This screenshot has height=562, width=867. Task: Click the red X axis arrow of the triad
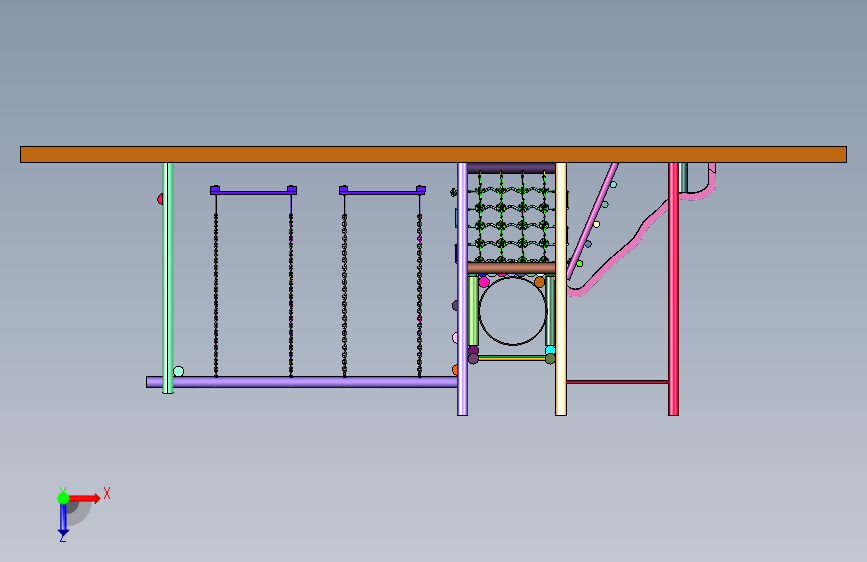[x=85, y=498]
